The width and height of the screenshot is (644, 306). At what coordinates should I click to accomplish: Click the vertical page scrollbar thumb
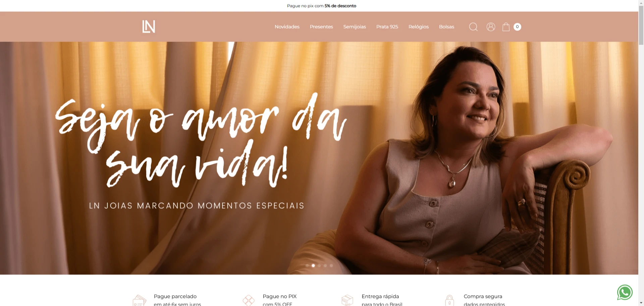tap(641, 25)
